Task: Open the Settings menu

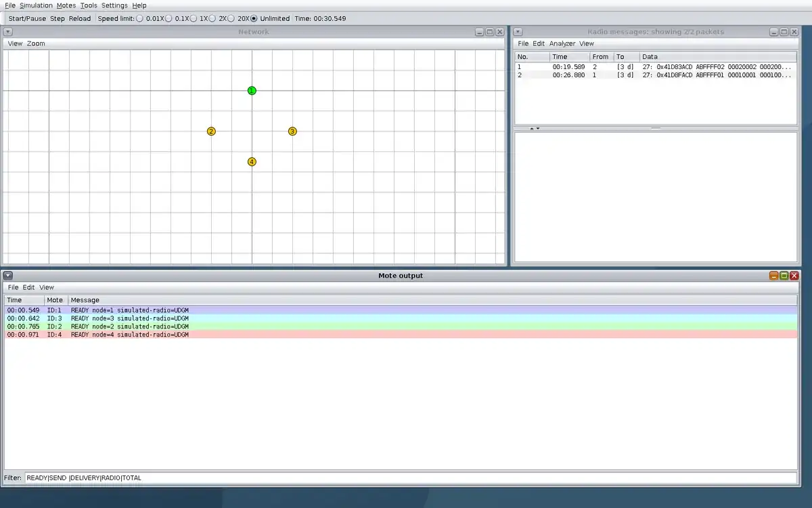Action: pos(114,5)
